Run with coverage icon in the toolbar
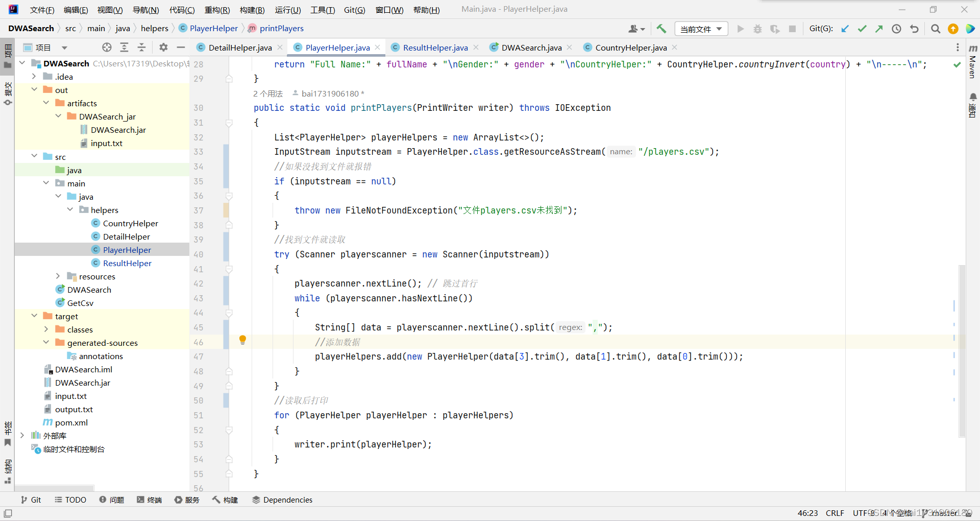Viewport: 980px width, 521px height. click(775, 29)
